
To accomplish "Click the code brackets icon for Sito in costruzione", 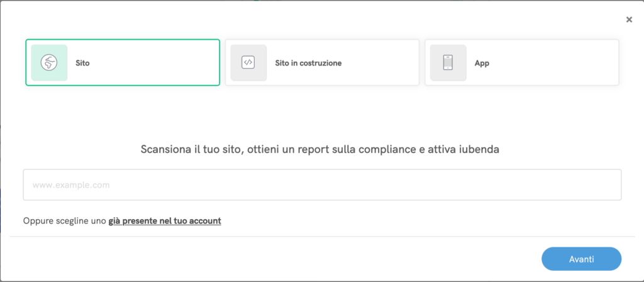I will (248, 62).
